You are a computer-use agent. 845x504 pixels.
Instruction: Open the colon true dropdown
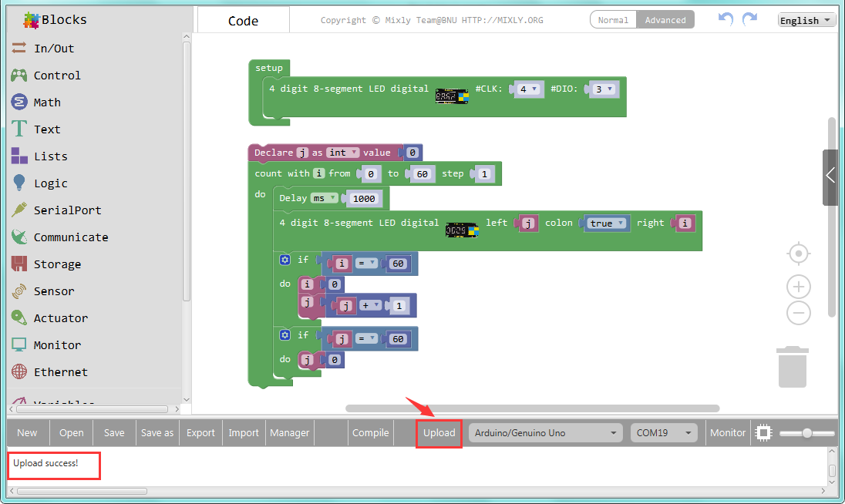pos(605,223)
